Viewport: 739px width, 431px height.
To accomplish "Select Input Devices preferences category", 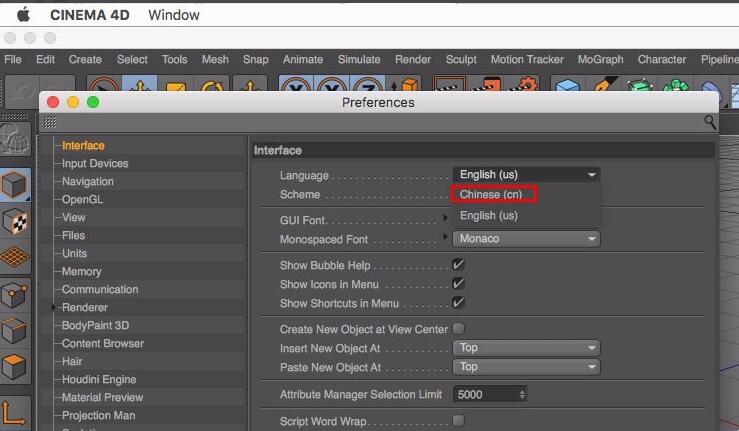I will pyautogui.click(x=95, y=164).
